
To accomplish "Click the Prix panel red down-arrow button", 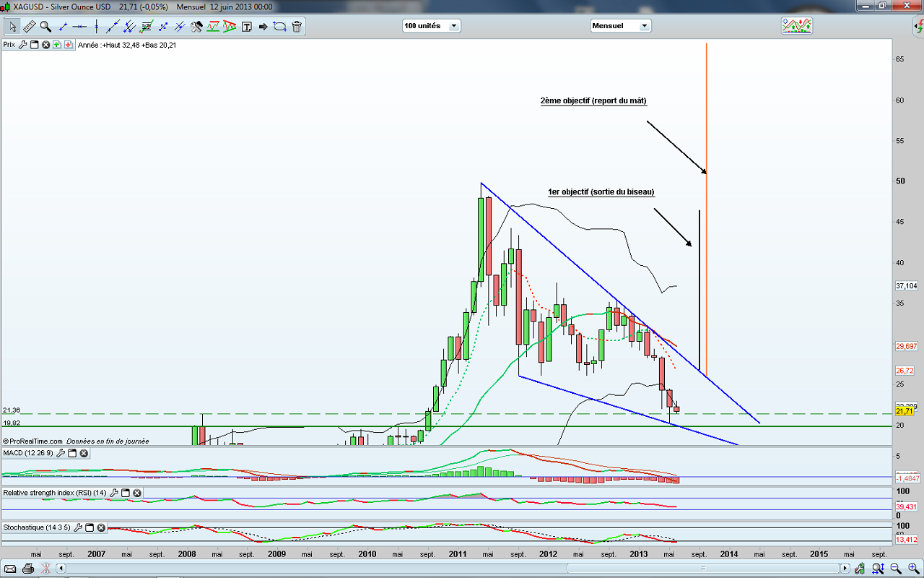I will pyautogui.click(x=68, y=45).
